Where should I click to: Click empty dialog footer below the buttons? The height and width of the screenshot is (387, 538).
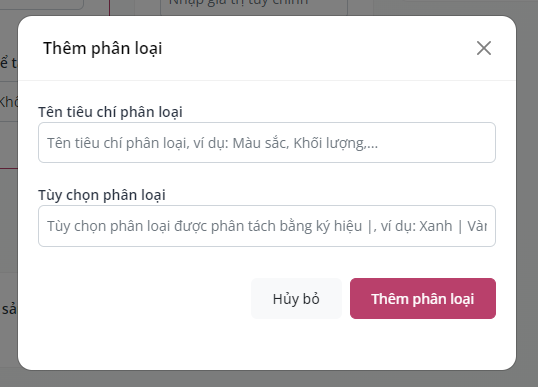pyautogui.click(x=267, y=345)
